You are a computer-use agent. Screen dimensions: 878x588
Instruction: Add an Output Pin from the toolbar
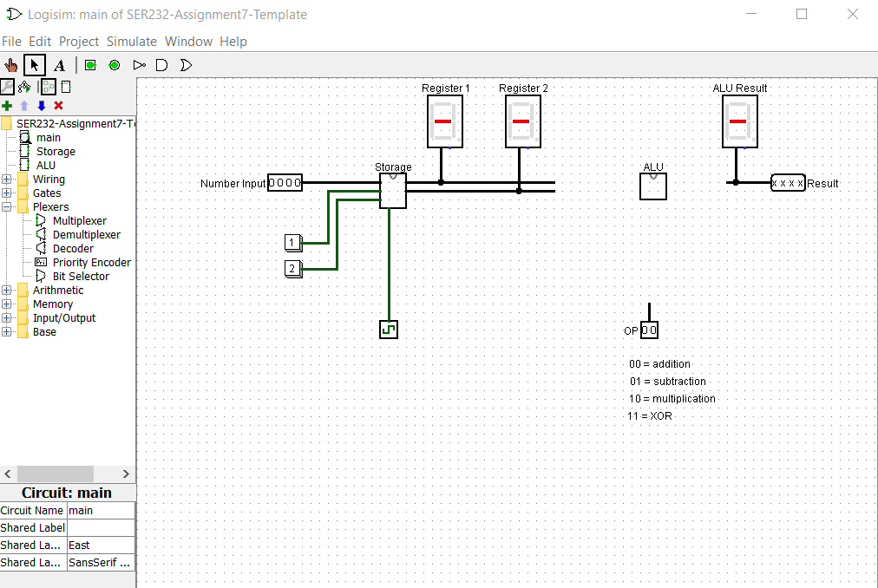pyautogui.click(x=113, y=64)
